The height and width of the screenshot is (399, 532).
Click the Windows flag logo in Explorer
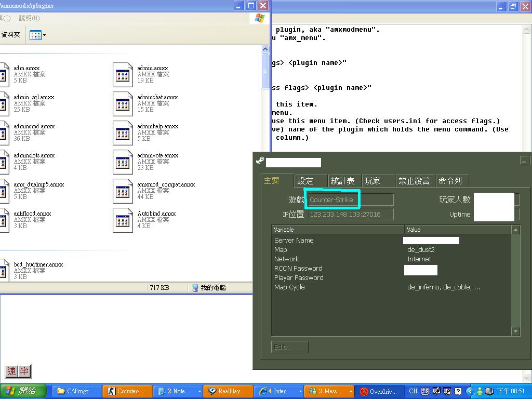coord(260,18)
